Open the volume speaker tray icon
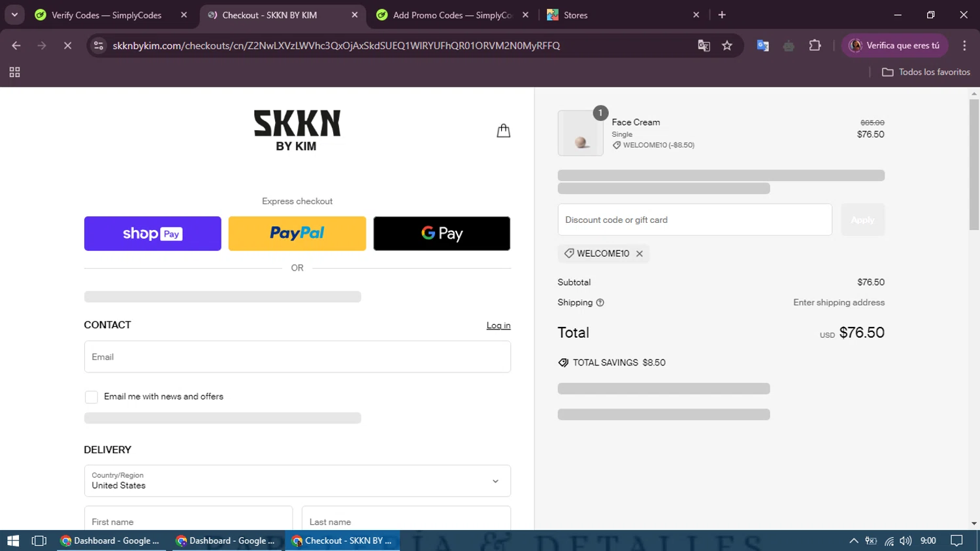The height and width of the screenshot is (551, 980). 906,541
